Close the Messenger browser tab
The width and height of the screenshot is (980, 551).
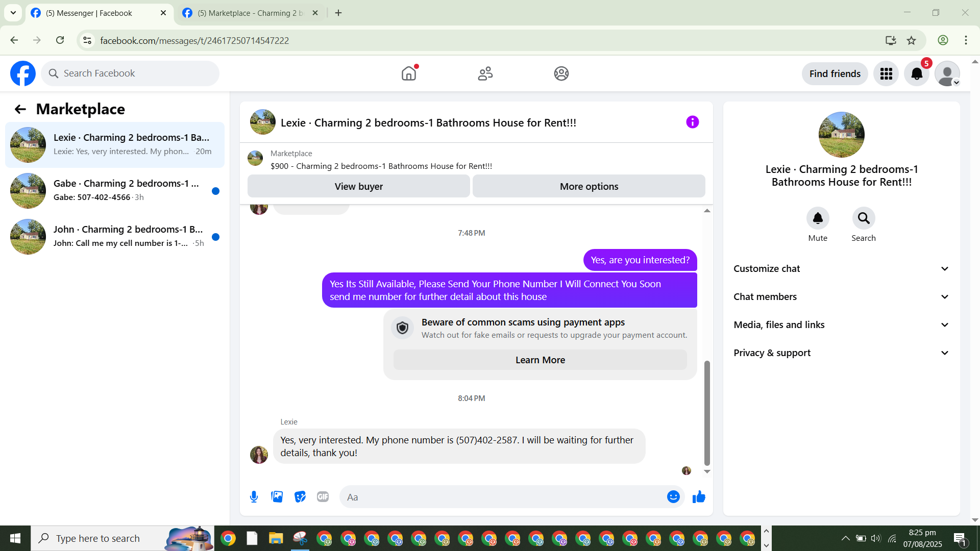[x=163, y=13]
